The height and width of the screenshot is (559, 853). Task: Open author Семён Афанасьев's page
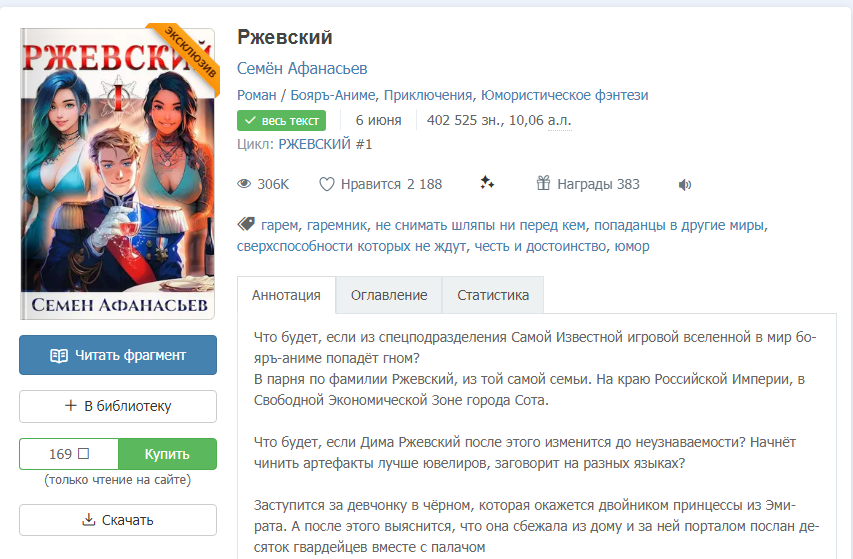(302, 69)
